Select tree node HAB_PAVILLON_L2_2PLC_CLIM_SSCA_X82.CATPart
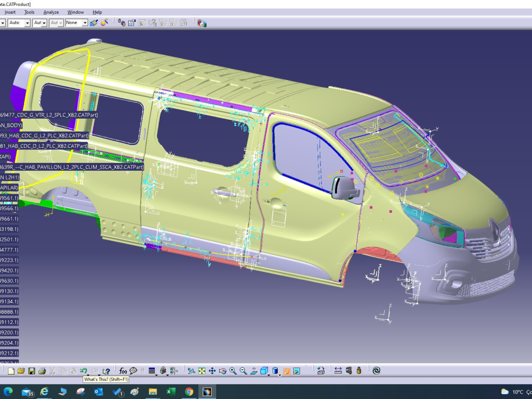This screenshot has width=532, height=399. pyautogui.click(x=72, y=167)
